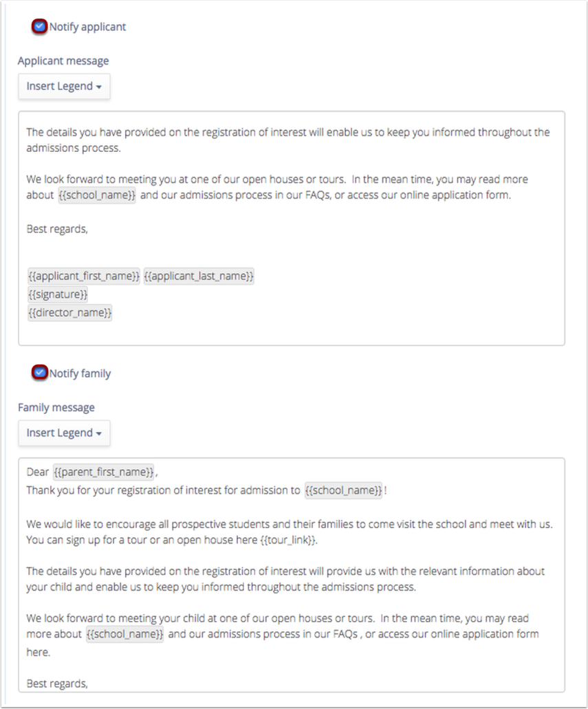
Task: Place cursor after 'Best regards,' in applicant message
Action: point(89,229)
